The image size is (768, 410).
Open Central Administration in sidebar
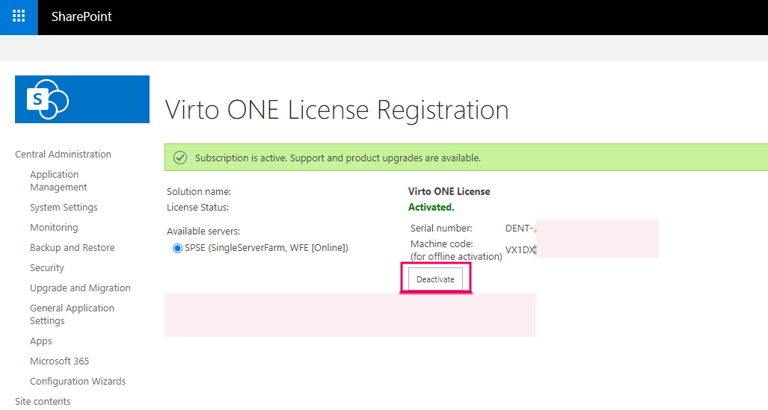point(63,154)
